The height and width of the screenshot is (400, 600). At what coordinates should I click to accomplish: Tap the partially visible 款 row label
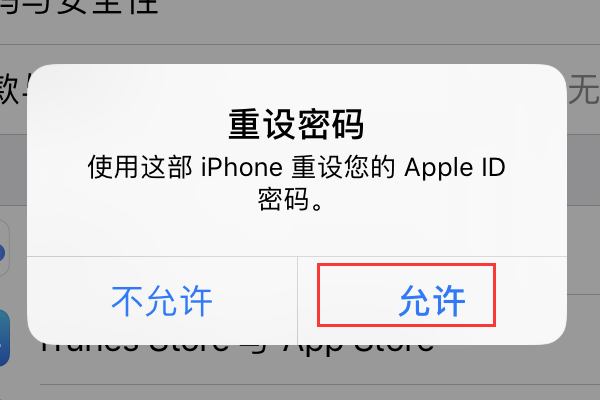(x=11, y=90)
